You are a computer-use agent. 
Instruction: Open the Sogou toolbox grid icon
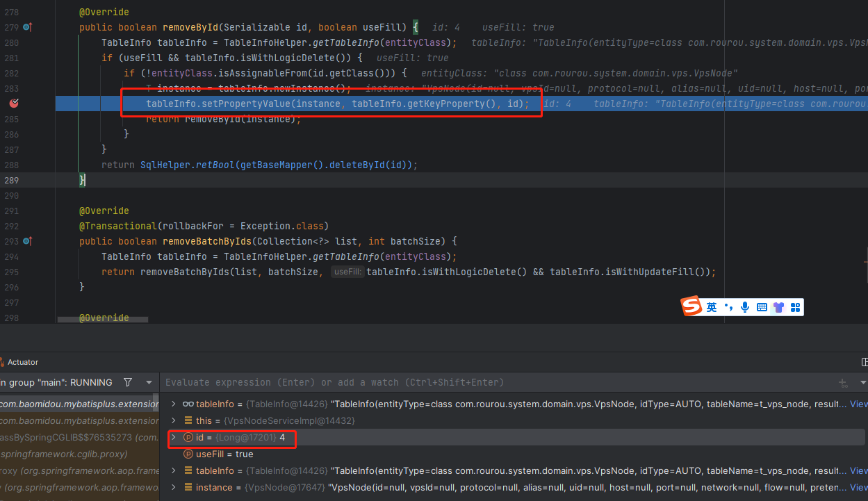tap(796, 307)
